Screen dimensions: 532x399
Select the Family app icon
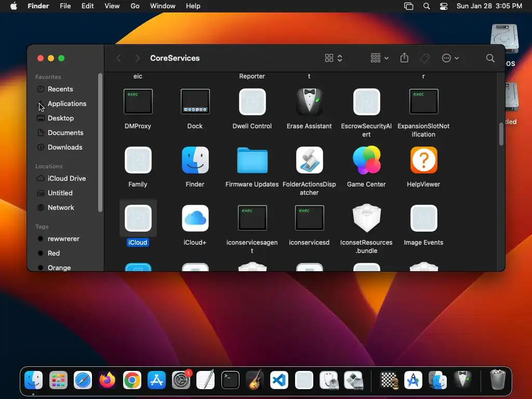tap(138, 160)
